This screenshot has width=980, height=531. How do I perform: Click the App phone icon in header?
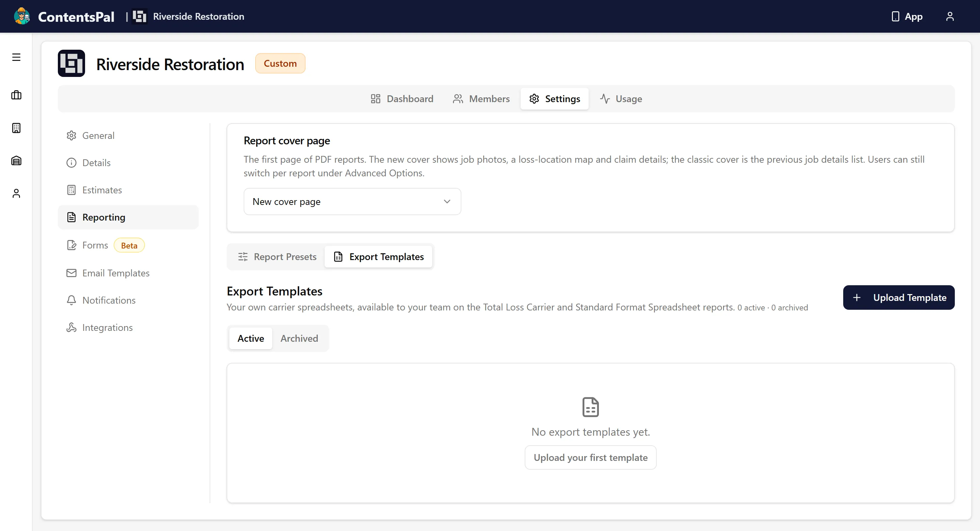point(896,16)
